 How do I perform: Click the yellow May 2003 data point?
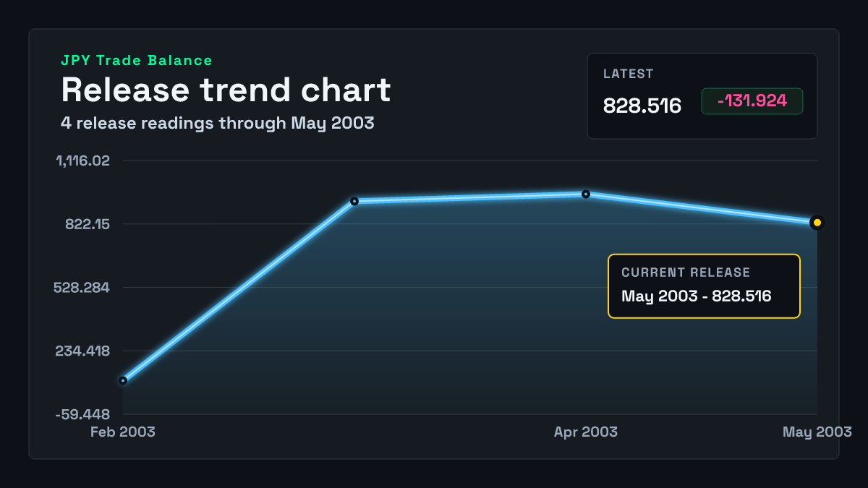click(x=817, y=223)
